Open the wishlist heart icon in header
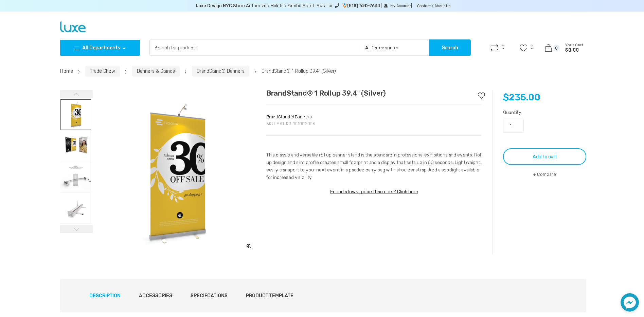644x317 pixels. pos(523,48)
